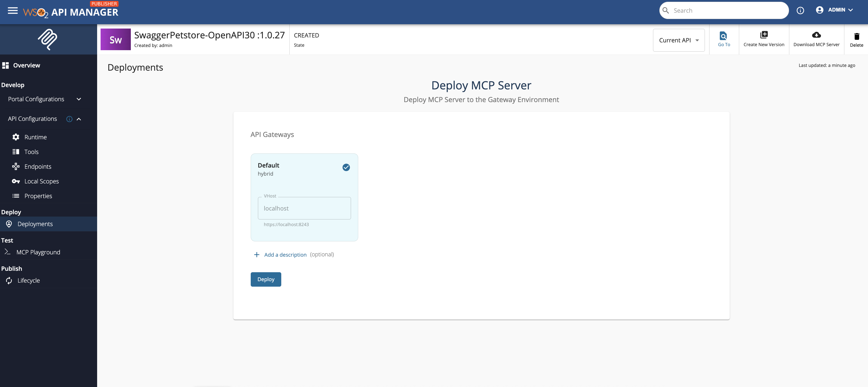Click the Deploy button
Screen dimensions: 868x387
(265, 279)
